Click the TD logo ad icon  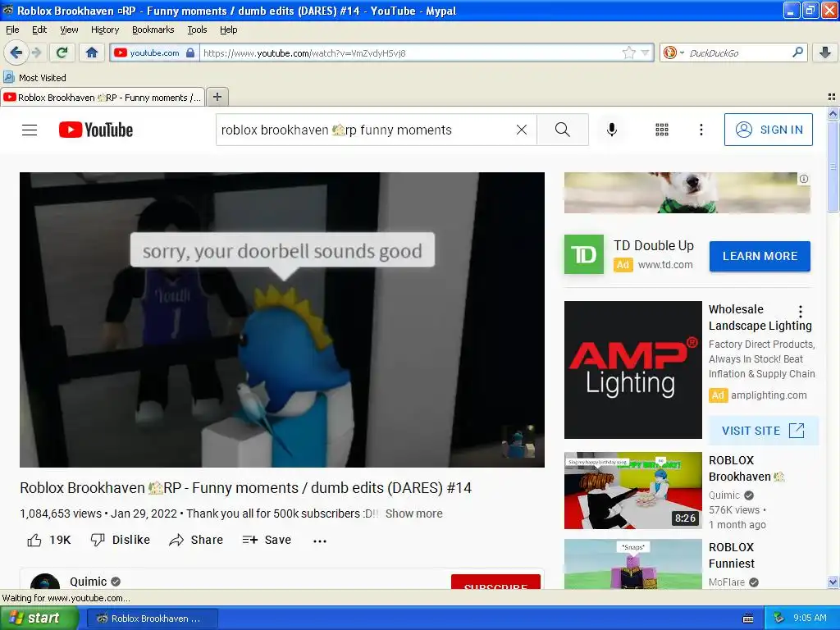coord(584,254)
